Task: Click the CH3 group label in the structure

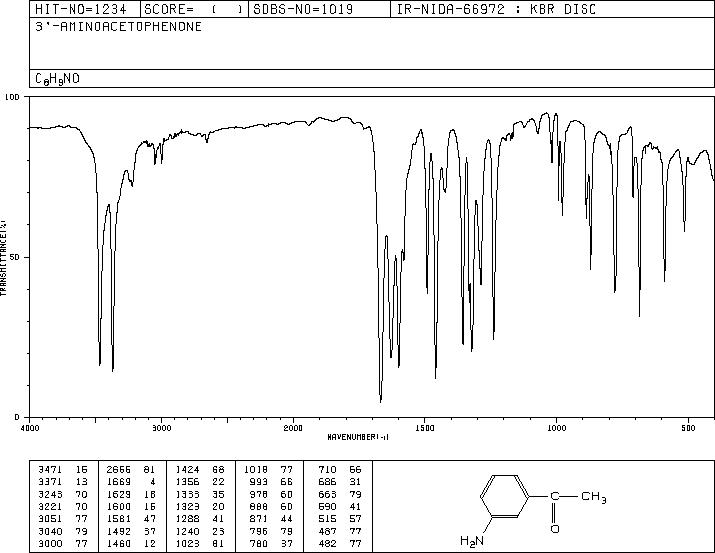Action: (x=594, y=496)
